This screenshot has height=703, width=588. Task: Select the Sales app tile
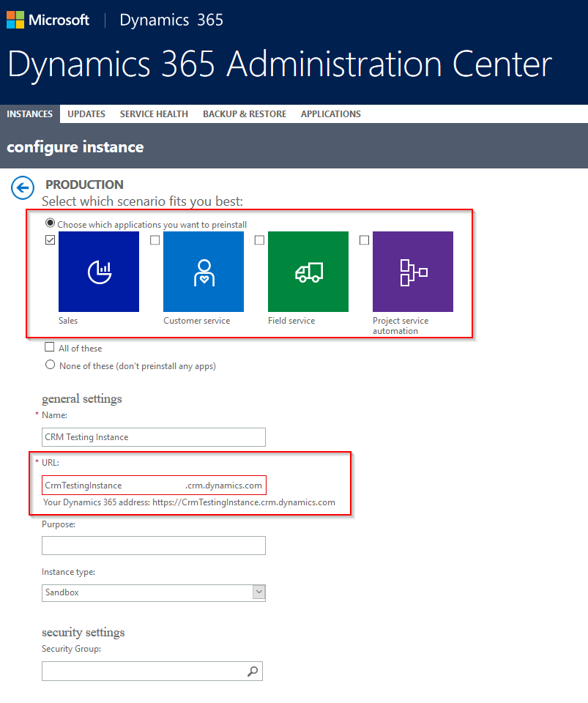[99, 272]
